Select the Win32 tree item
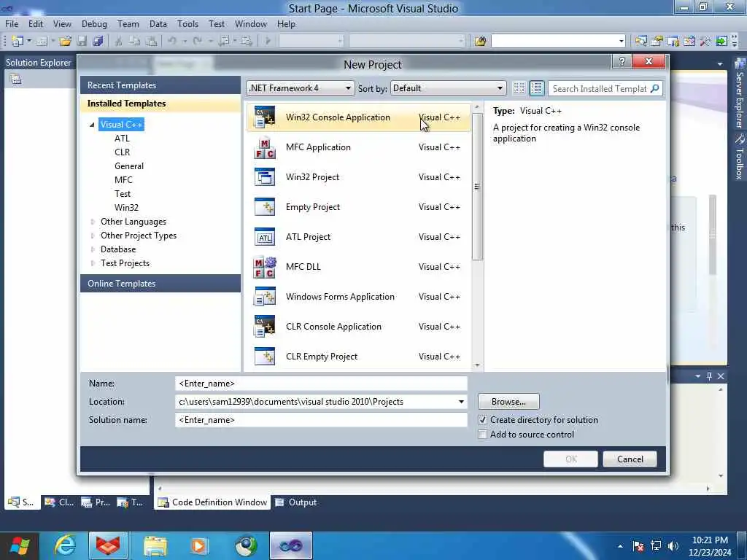This screenshot has height=560, width=747. coord(126,208)
